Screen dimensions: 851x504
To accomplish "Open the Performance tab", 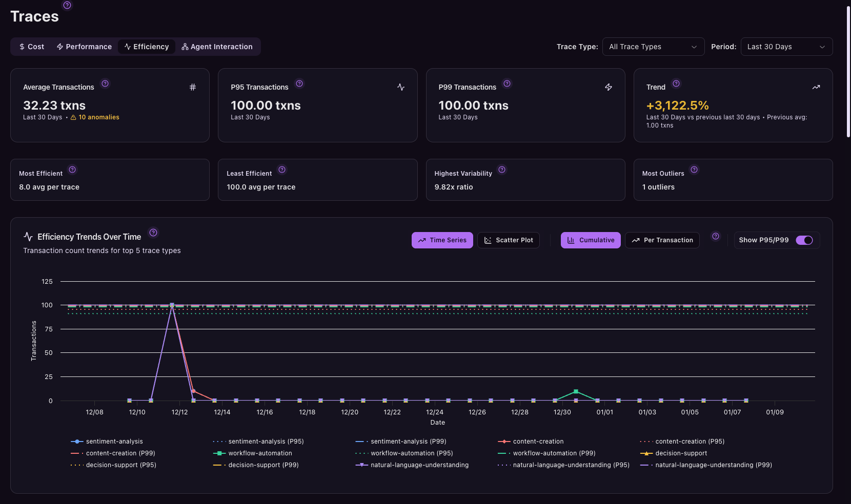I will (x=84, y=47).
